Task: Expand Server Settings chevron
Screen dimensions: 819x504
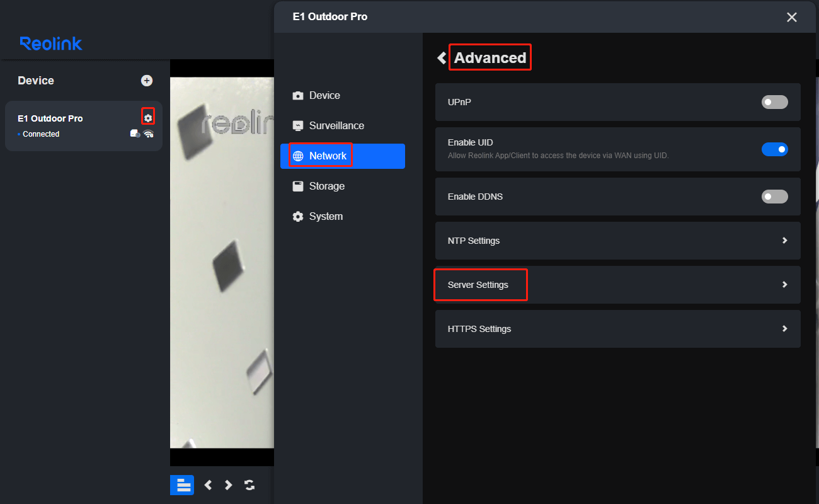Action: [x=784, y=285]
